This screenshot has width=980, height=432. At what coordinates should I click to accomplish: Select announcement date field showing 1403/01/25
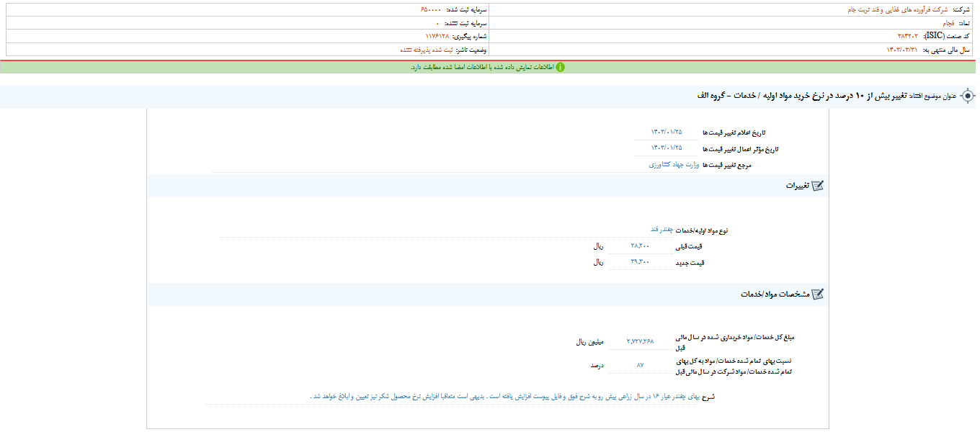(667, 132)
